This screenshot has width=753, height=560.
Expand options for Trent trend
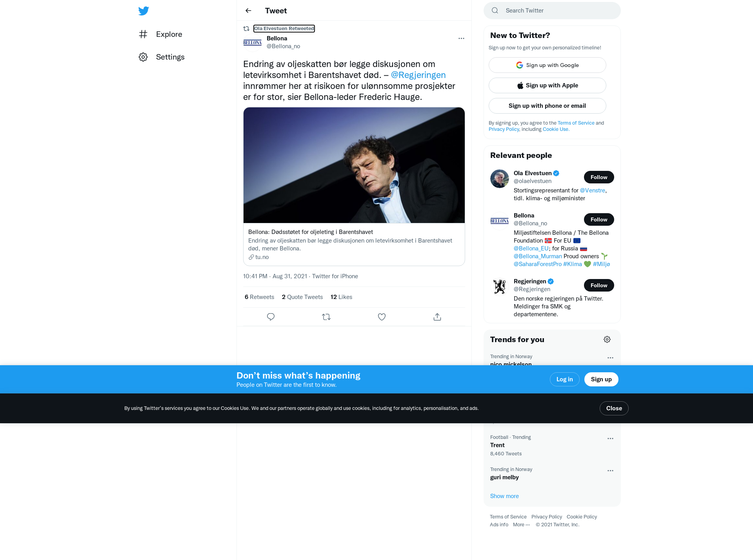(610, 439)
